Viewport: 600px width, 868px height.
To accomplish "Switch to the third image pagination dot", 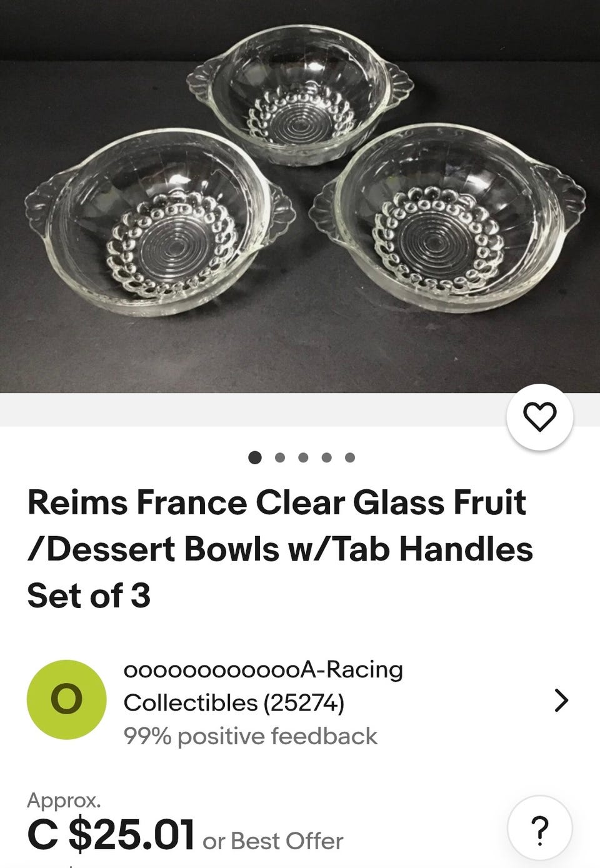I will (303, 457).
